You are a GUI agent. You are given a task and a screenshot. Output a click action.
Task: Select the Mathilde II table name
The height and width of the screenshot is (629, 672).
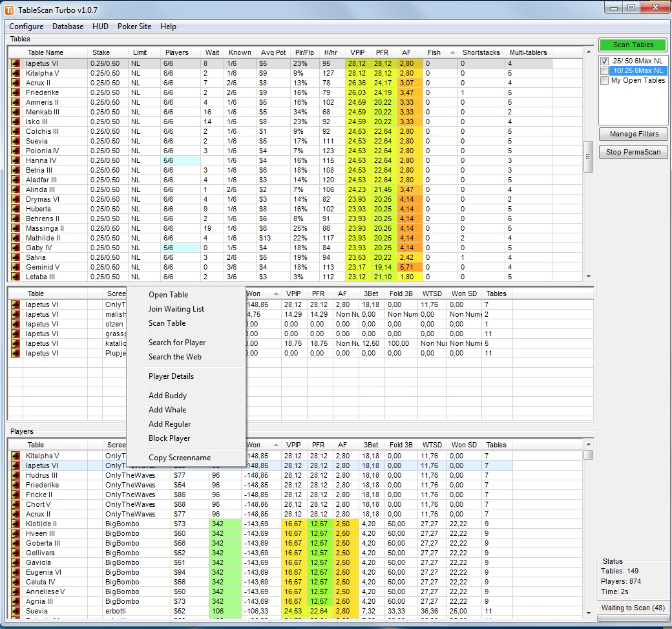point(43,238)
